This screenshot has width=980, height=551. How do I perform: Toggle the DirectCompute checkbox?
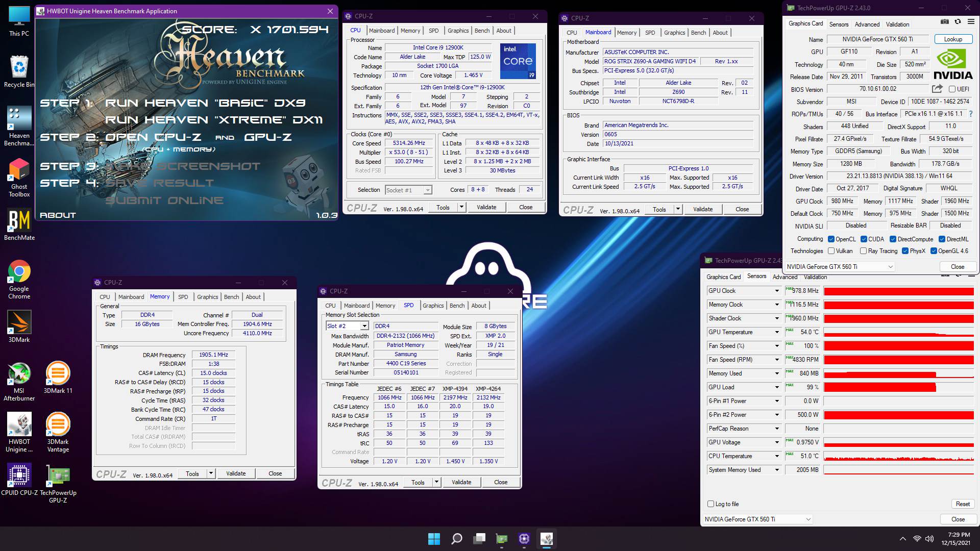pyautogui.click(x=893, y=239)
